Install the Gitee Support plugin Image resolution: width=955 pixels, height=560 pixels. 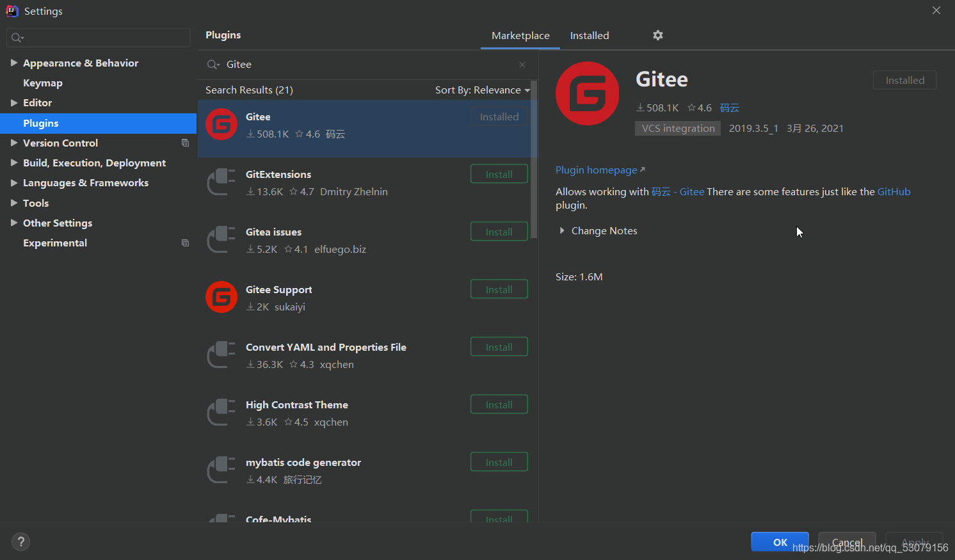[499, 289]
